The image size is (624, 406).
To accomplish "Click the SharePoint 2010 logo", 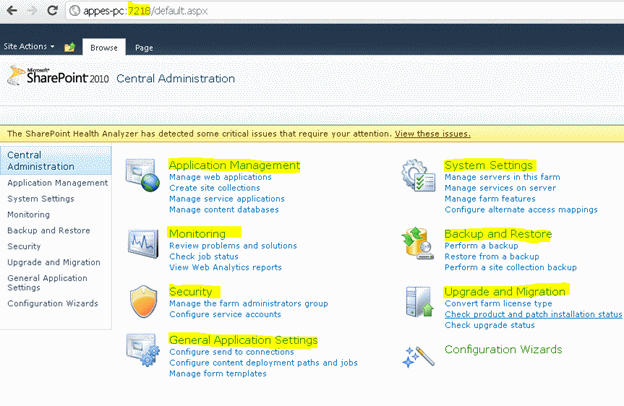I will click(x=58, y=76).
